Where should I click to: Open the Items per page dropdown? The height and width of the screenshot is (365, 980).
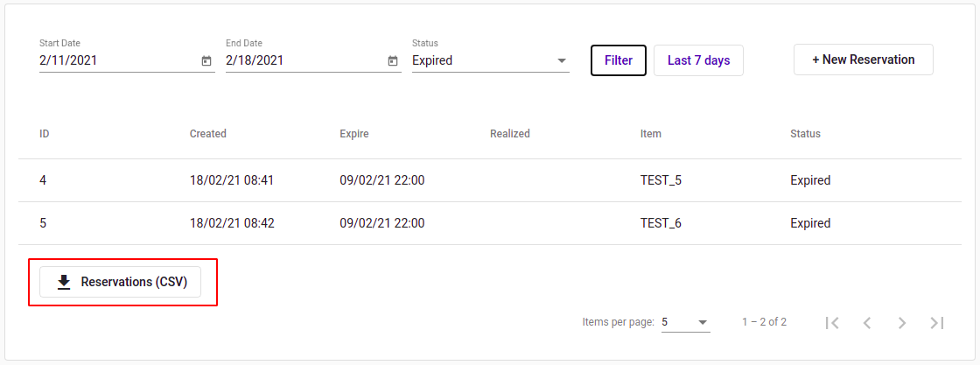click(x=686, y=322)
